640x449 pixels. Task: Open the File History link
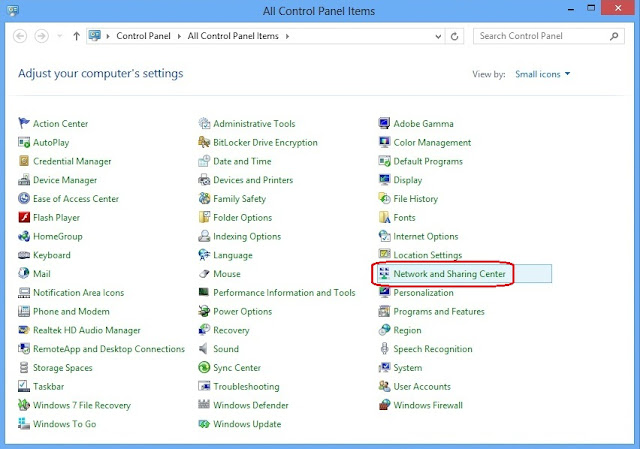[416, 199]
